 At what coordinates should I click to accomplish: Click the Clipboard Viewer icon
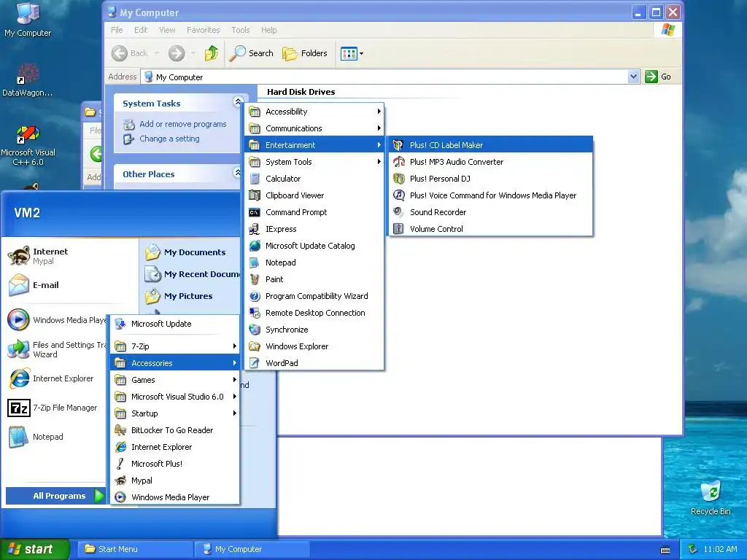click(x=255, y=195)
